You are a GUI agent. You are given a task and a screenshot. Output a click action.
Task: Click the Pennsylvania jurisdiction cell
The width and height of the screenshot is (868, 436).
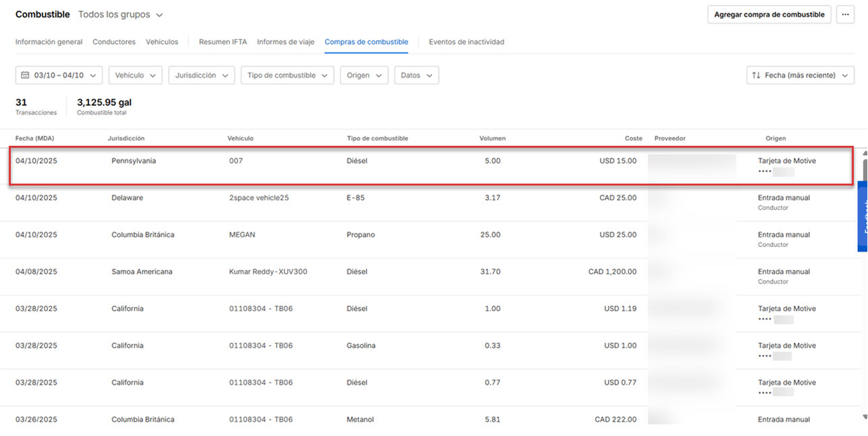coord(134,161)
